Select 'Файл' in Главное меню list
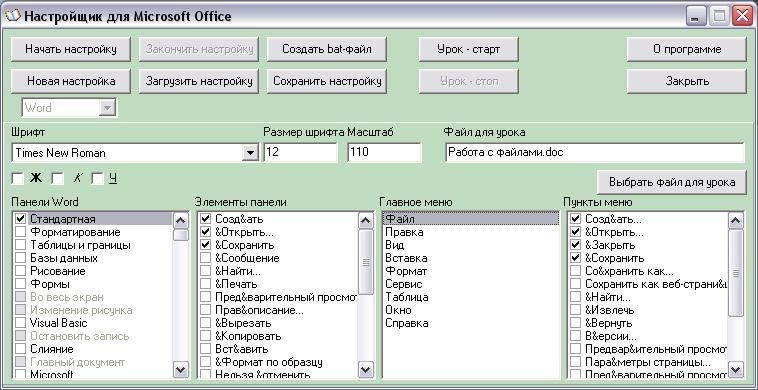The width and height of the screenshot is (758, 390). tap(471, 219)
